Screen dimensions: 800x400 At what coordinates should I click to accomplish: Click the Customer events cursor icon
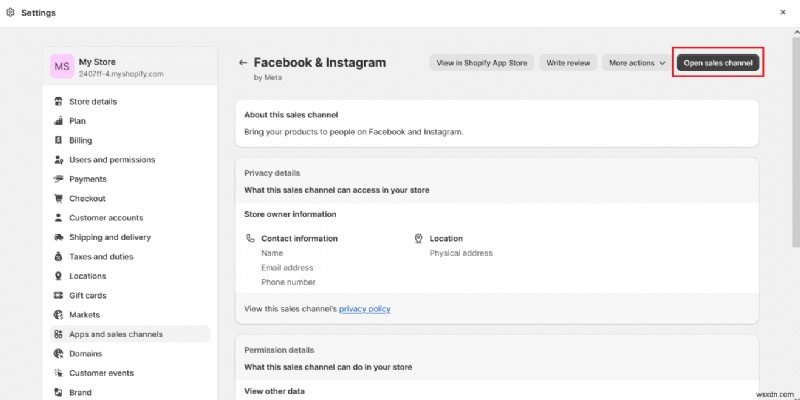(58, 373)
